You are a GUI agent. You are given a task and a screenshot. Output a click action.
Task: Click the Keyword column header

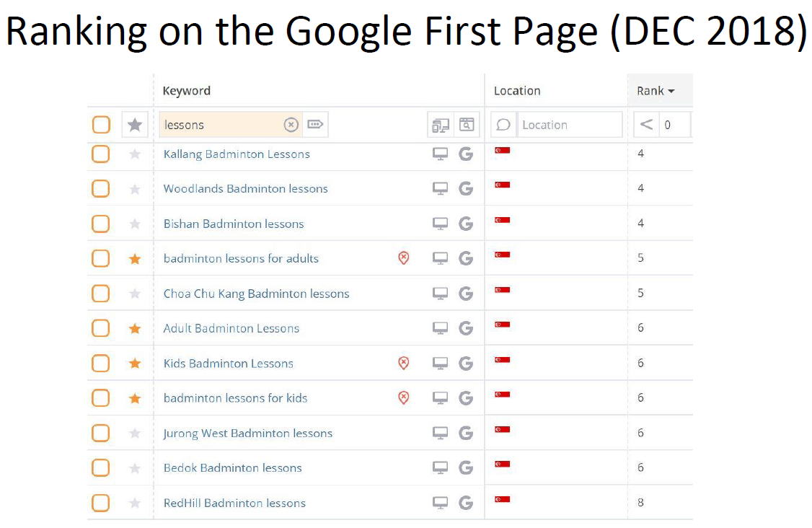(x=187, y=91)
